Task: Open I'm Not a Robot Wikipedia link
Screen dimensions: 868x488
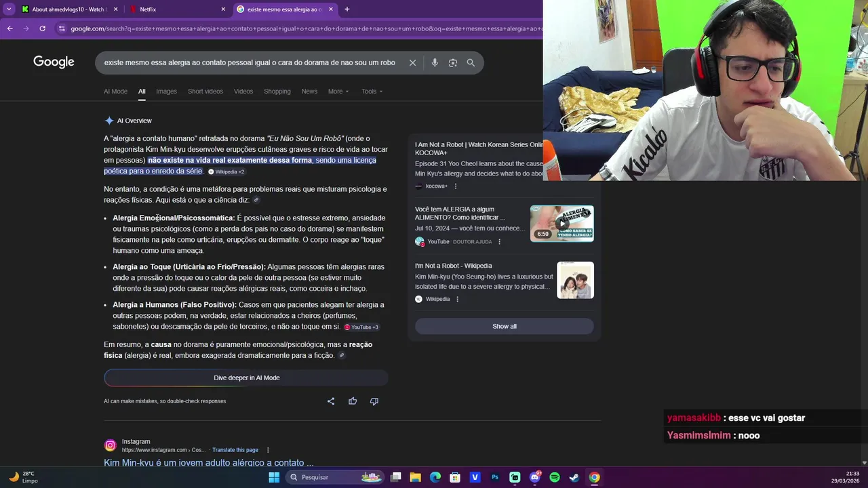Action: pyautogui.click(x=454, y=266)
